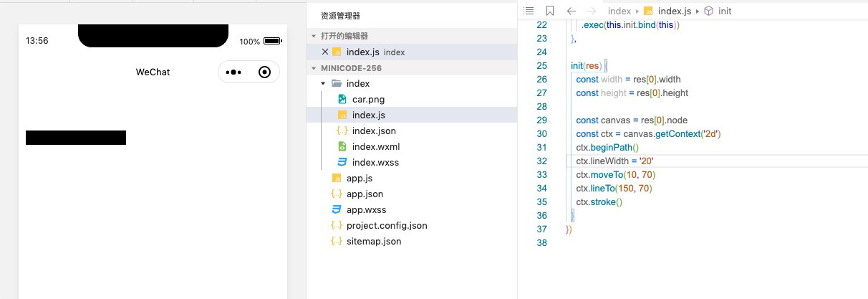Click the index folder breadcrumb
The height and width of the screenshot is (299, 868).
(x=619, y=11)
